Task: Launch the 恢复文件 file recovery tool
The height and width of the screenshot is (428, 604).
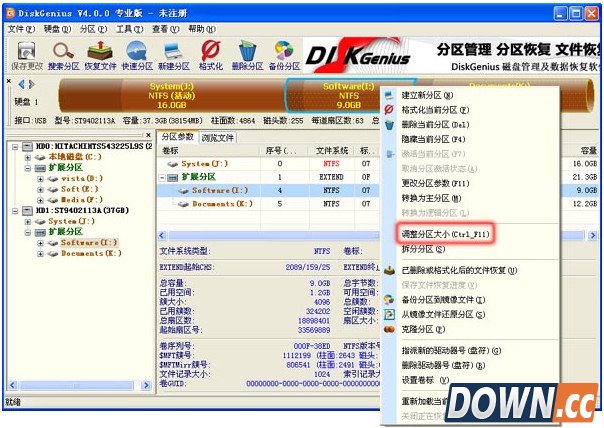Action: (100, 55)
